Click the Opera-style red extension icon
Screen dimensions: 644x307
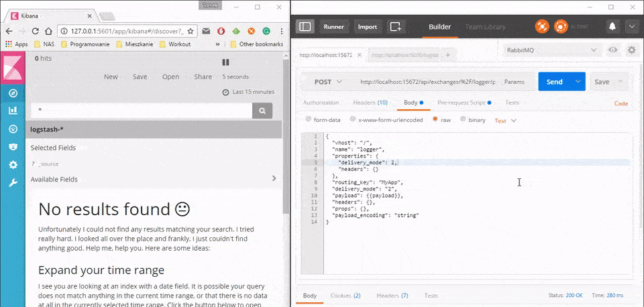221,32
